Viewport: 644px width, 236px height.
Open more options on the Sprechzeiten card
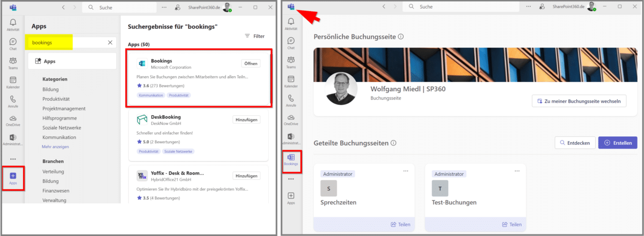(x=406, y=171)
